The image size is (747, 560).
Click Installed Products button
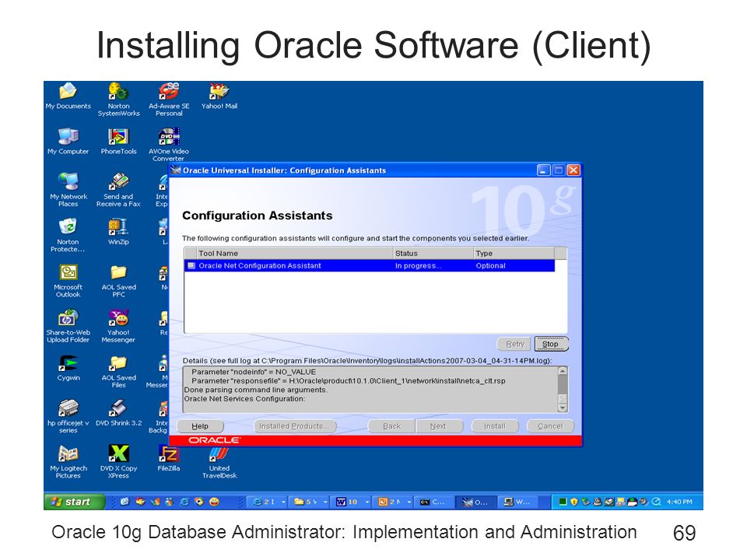[x=295, y=426]
